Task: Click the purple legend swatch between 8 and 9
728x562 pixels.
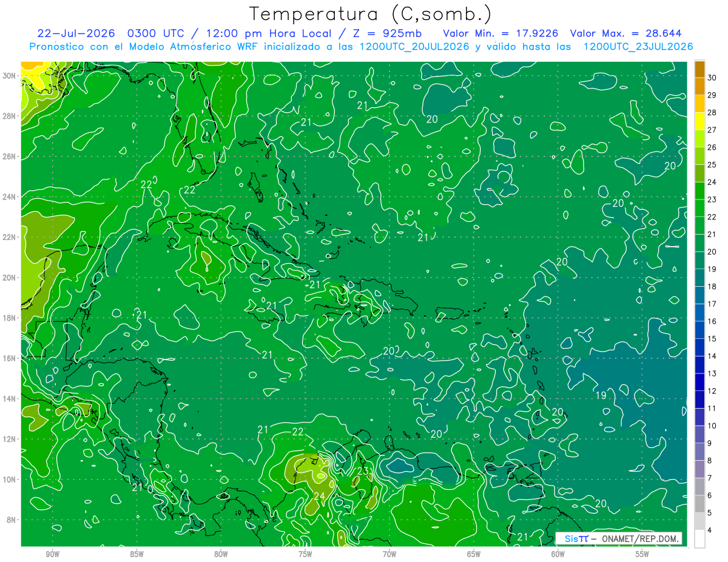Action: tap(699, 452)
